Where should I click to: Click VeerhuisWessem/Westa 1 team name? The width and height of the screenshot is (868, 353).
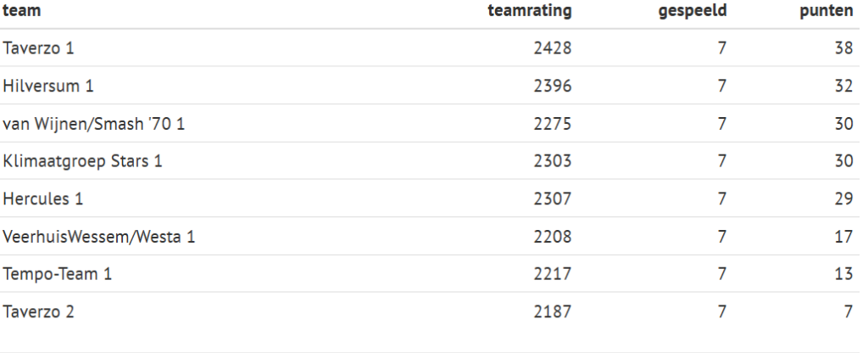pos(99,237)
